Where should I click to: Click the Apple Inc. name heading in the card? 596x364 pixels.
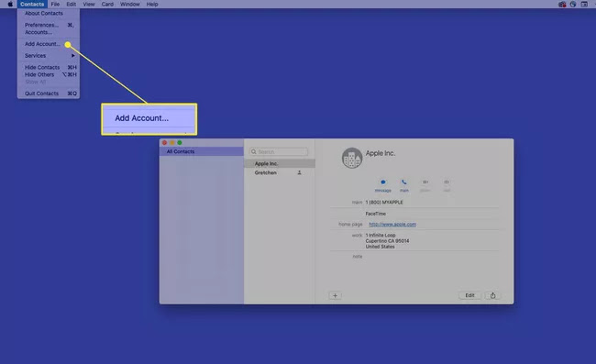(x=381, y=153)
